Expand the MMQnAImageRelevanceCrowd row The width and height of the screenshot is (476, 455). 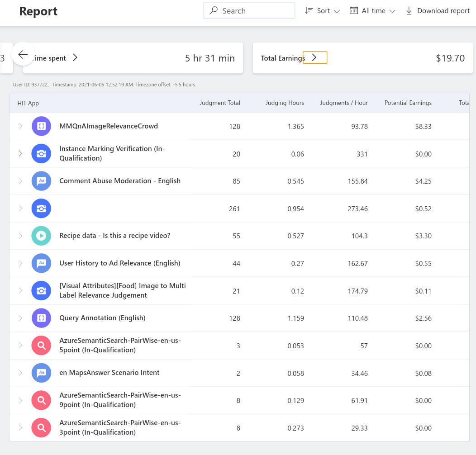click(x=20, y=126)
